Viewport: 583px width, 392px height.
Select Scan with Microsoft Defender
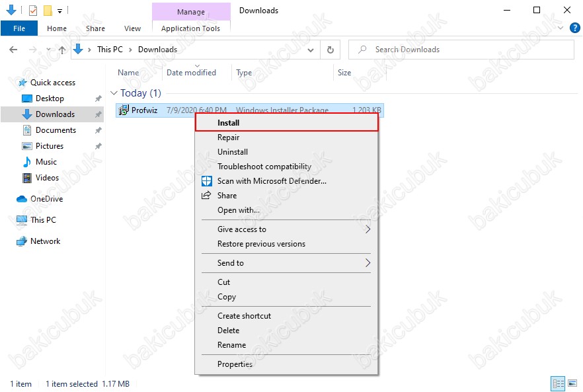[x=286, y=180]
